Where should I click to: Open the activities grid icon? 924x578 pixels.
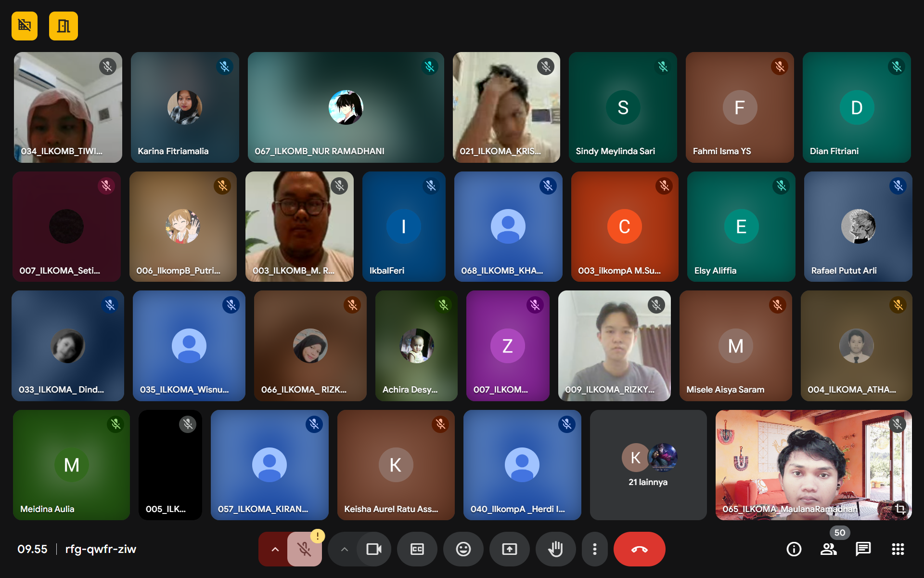click(898, 549)
